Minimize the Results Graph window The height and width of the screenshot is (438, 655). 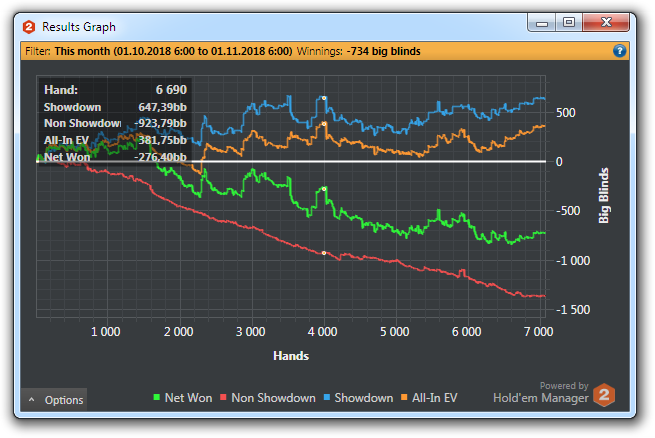click(541, 23)
